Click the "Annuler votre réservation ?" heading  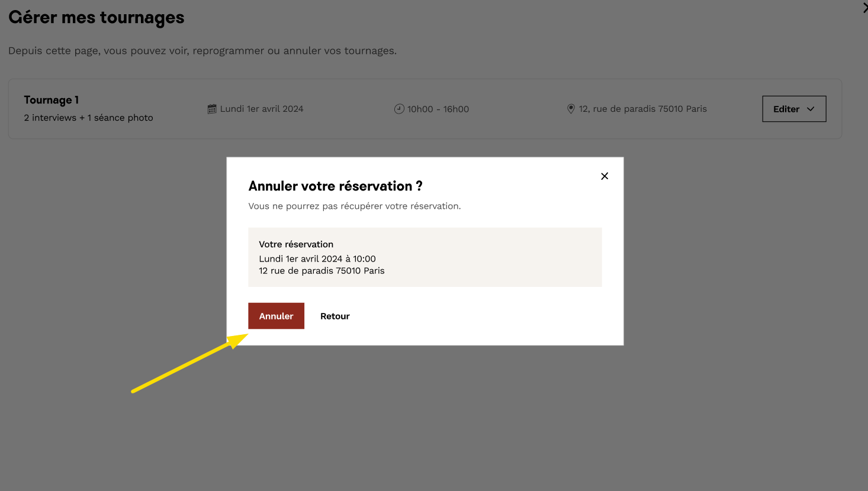(x=335, y=186)
